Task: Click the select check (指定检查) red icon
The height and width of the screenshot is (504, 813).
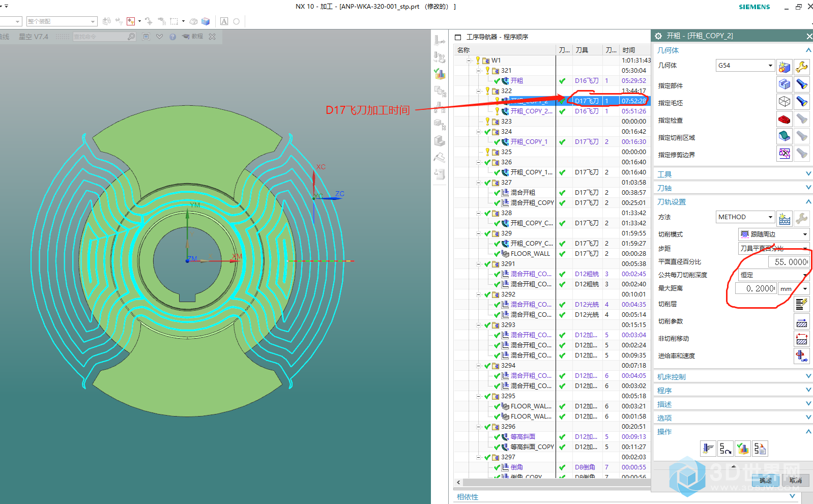Action: pos(785,119)
